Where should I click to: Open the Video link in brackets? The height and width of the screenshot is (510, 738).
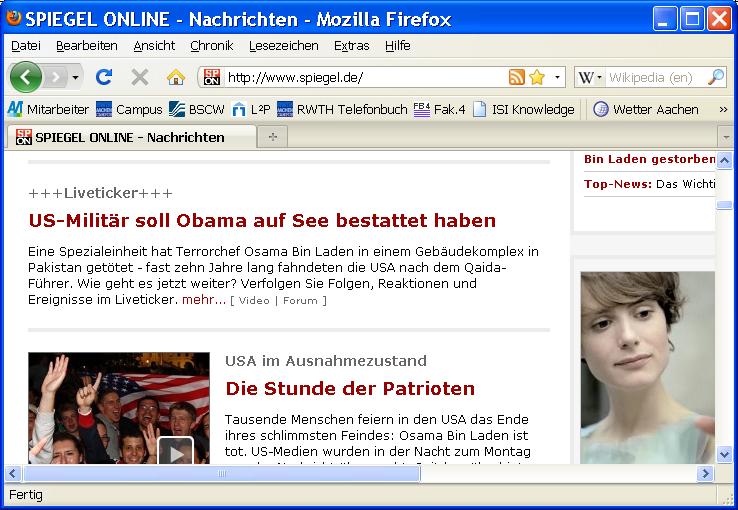(x=254, y=301)
